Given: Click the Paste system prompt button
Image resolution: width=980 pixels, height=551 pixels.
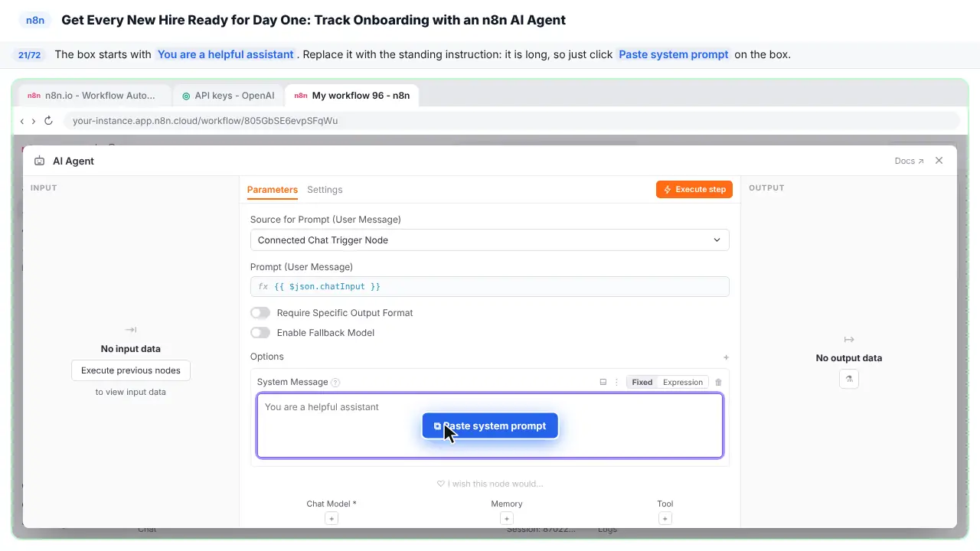Looking at the screenshot, I should pos(490,426).
